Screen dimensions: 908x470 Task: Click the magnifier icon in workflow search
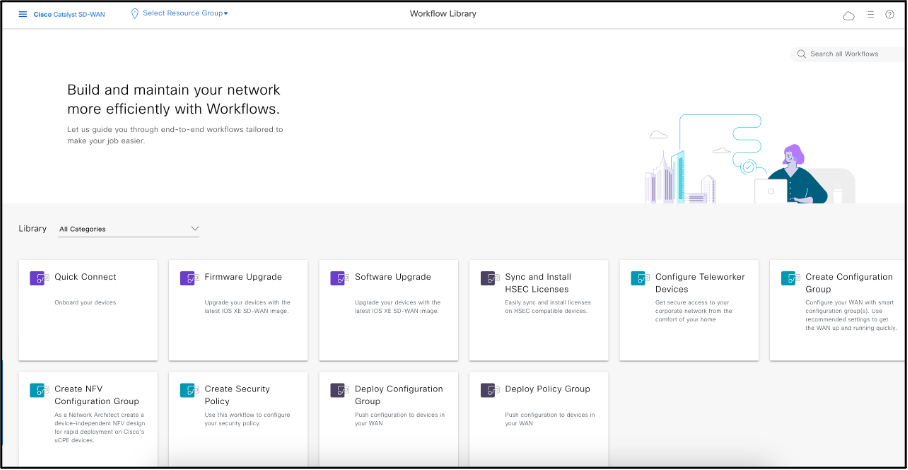pyautogui.click(x=802, y=54)
